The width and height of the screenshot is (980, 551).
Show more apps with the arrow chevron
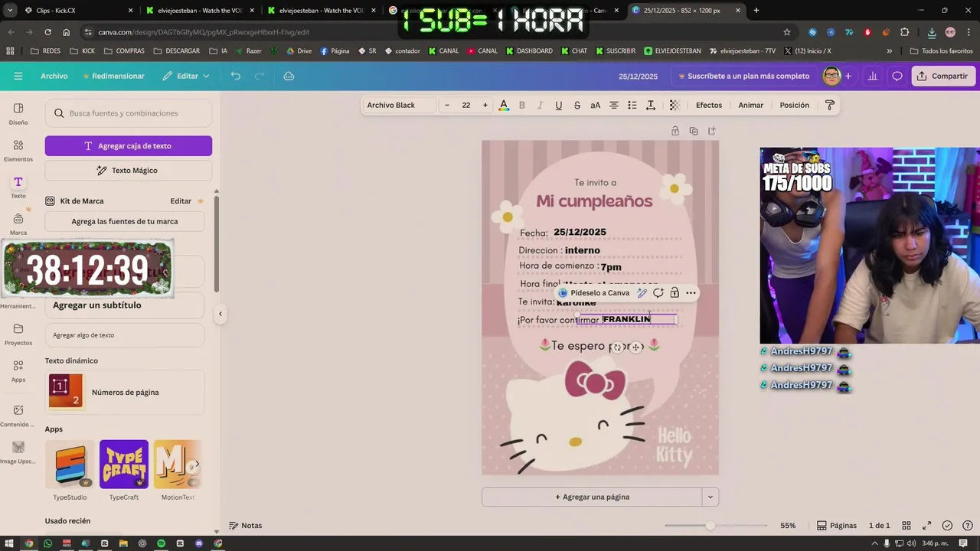pos(196,465)
